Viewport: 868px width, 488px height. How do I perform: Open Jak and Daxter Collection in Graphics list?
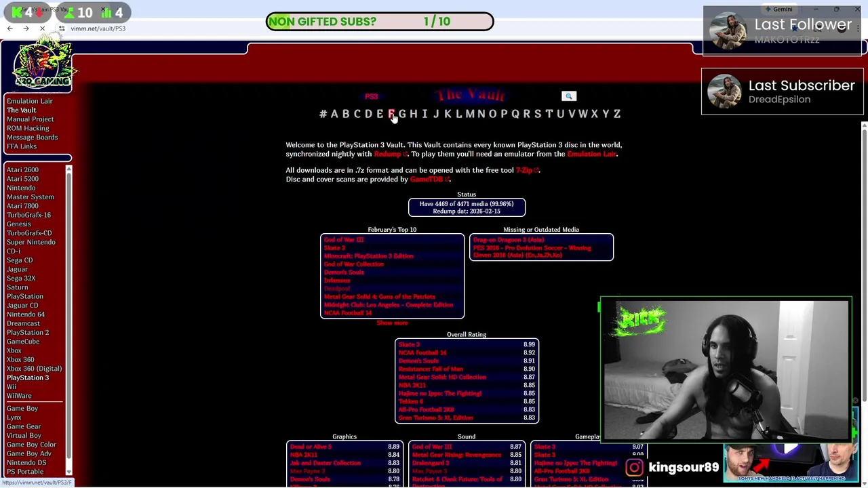325,463
